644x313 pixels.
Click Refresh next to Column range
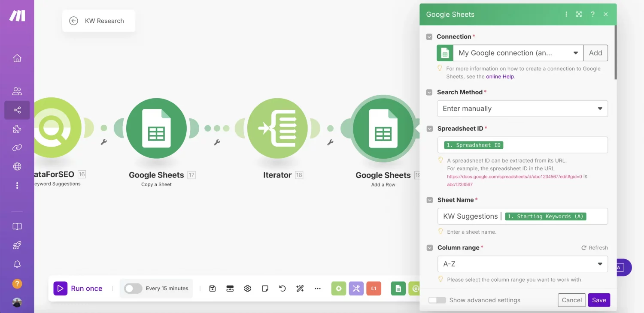point(595,248)
